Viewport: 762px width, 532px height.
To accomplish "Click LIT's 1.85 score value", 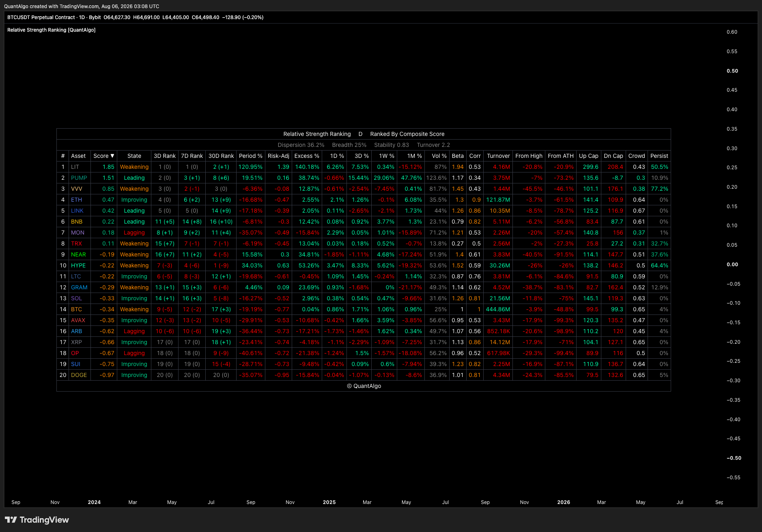I will [108, 167].
